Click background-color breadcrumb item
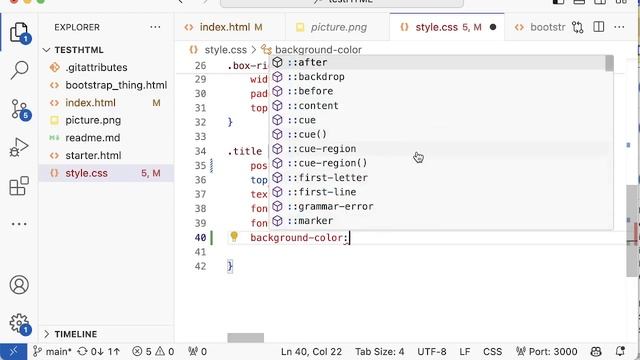This screenshot has height=360, width=640. point(318,50)
